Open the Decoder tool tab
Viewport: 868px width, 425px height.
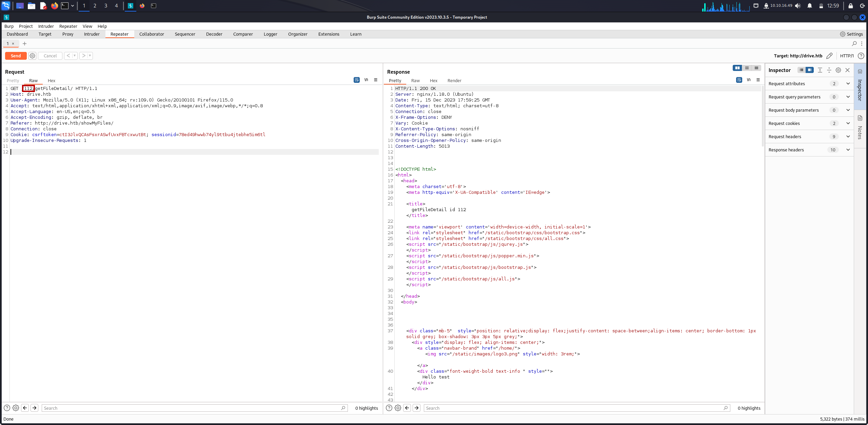(x=214, y=34)
